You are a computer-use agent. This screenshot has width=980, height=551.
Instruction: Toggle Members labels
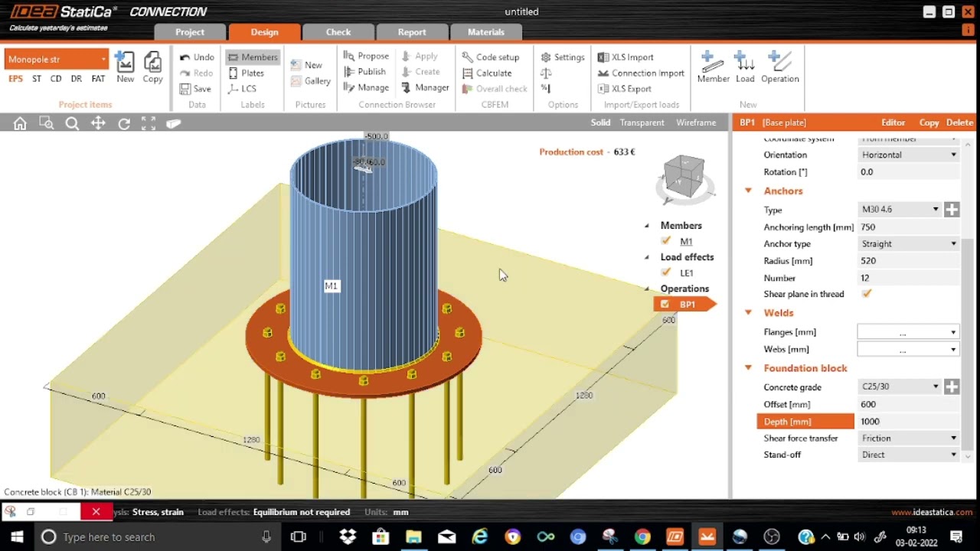click(253, 57)
